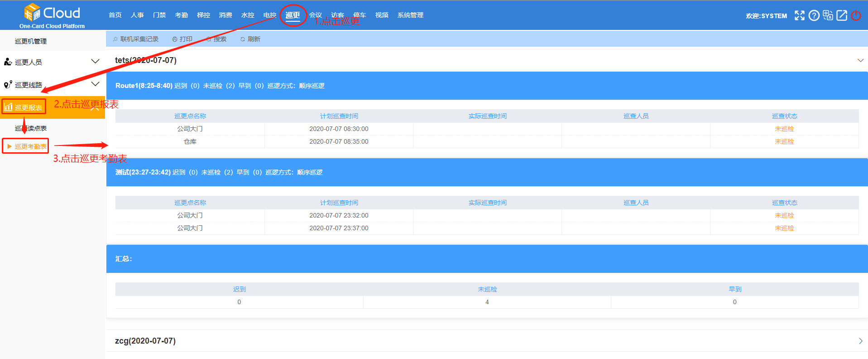Expand the 巡更线路 sidebar chevron
The height and width of the screenshot is (359, 868).
click(95, 84)
